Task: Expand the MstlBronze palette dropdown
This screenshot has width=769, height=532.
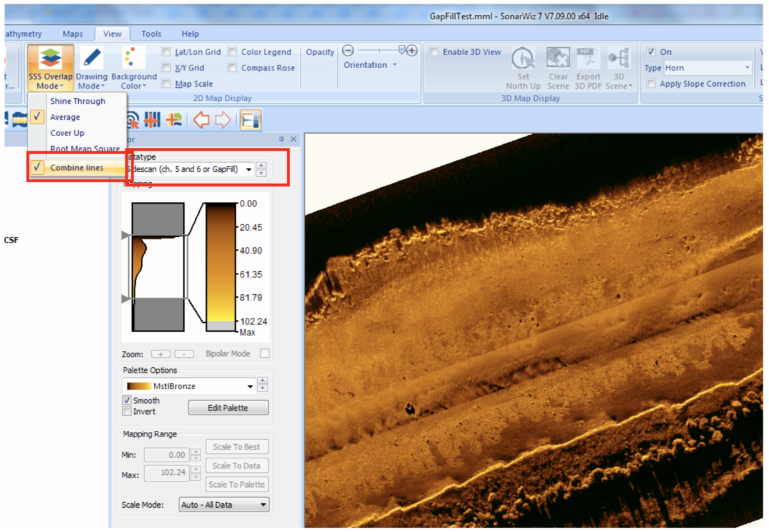Action: point(250,387)
